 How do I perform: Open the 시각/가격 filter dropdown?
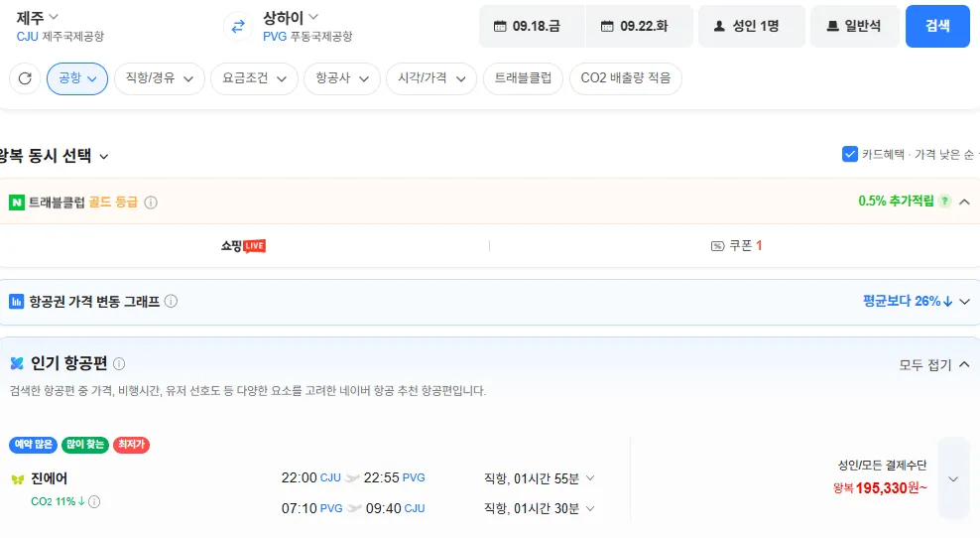(431, 78)
